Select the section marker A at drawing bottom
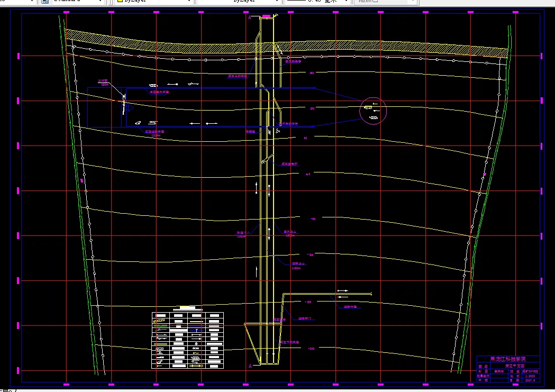Screen dimensions: 555x392 click(x=250, y=366)
